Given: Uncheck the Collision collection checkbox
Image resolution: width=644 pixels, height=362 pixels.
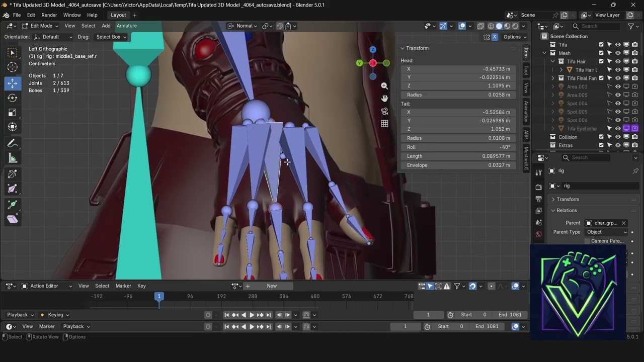Looking at the screenshot, I should 601,137.
